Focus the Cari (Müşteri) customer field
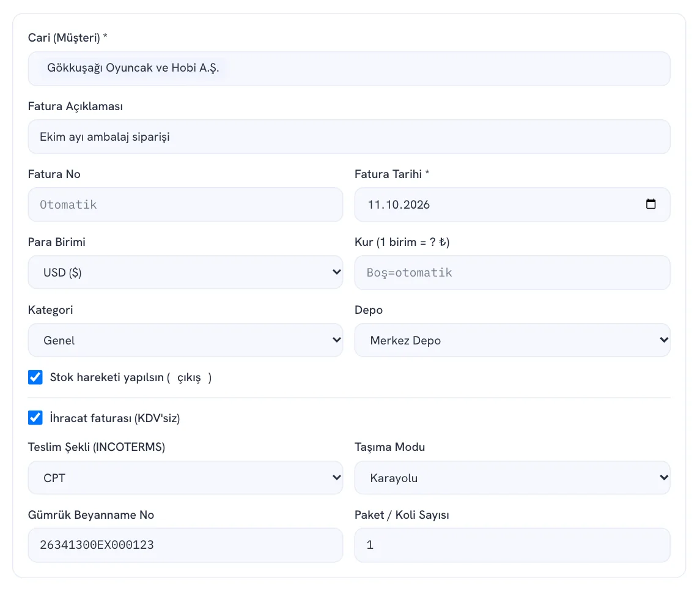Image resolution: width=700 pixels, height=591 pixels. point(349,69)
